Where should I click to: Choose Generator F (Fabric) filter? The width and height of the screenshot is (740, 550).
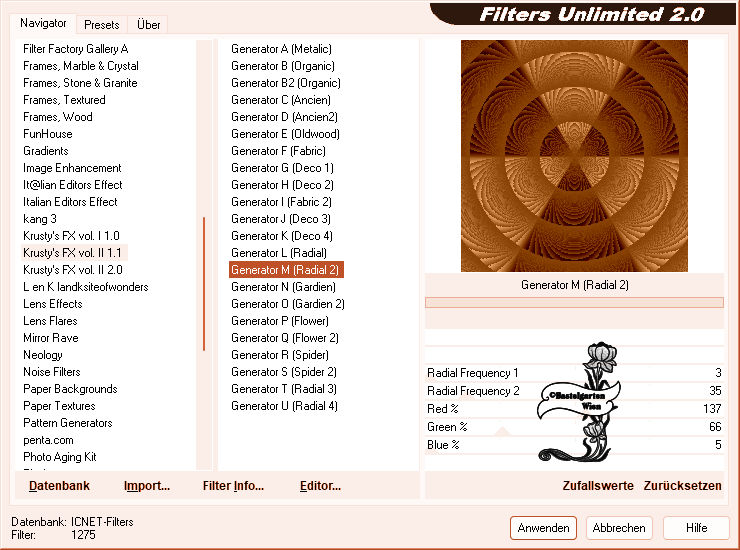click(278, 151)
